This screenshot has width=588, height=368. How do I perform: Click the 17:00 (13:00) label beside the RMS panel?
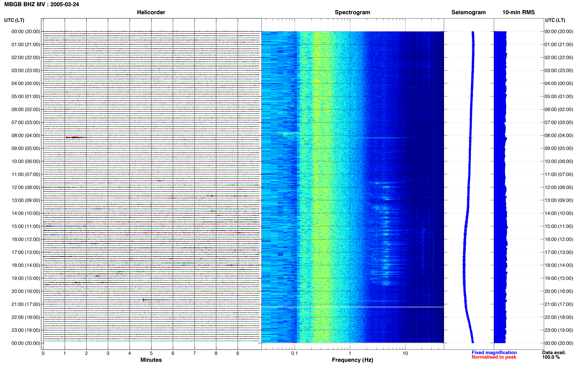[x=559, y=252]
